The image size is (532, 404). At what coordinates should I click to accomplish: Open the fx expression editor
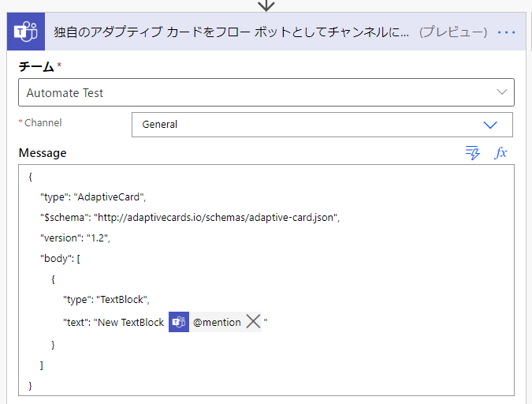(500, 152)
